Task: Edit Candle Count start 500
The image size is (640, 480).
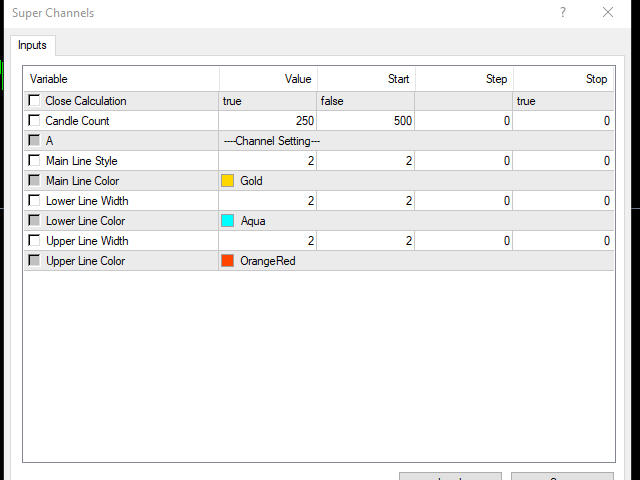Action: (x=366, y=121)
